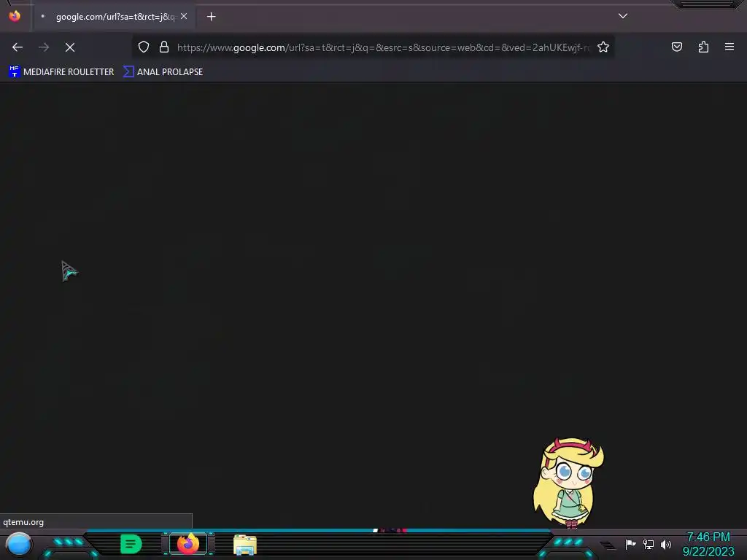
Task: Open the Extensions puzzle icon
Action: coord(703,47)
